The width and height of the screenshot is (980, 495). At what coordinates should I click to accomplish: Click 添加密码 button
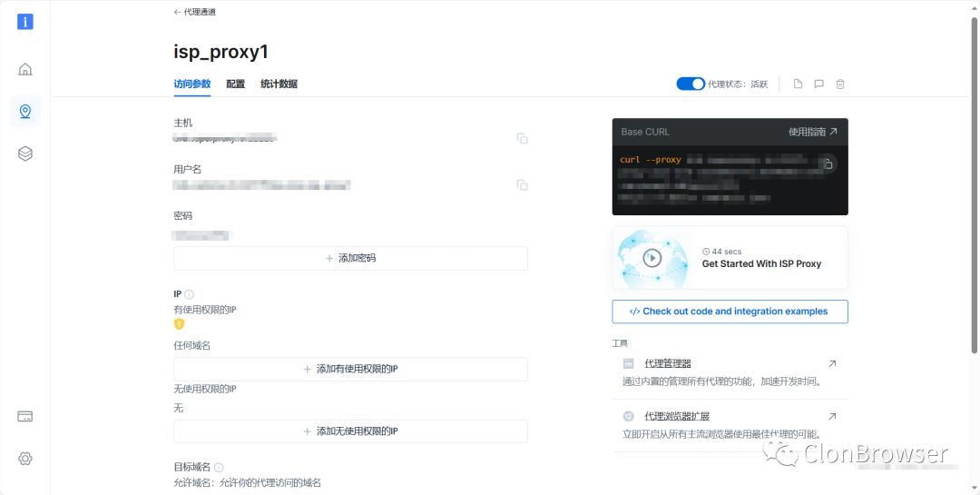click(x=350, y=258)
